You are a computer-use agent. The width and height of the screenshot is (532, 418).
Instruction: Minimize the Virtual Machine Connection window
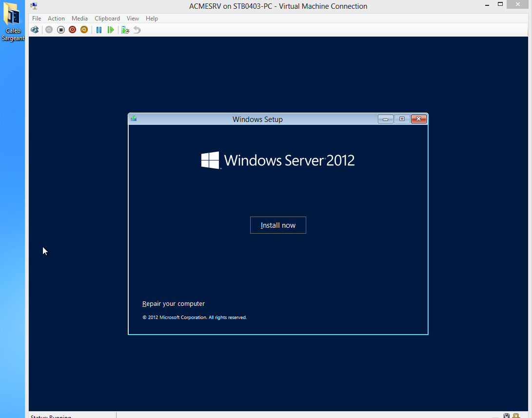click(487, 5)
